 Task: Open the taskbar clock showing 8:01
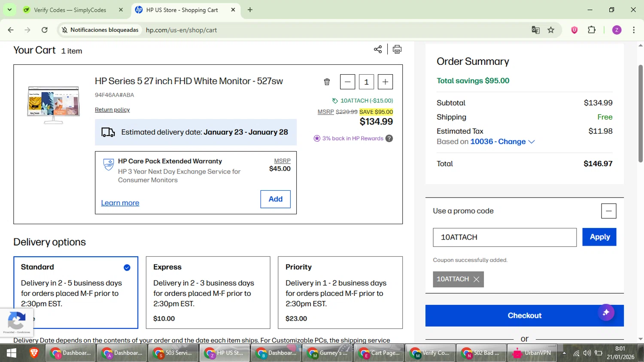pyautogui.click(x=620, y=353)
